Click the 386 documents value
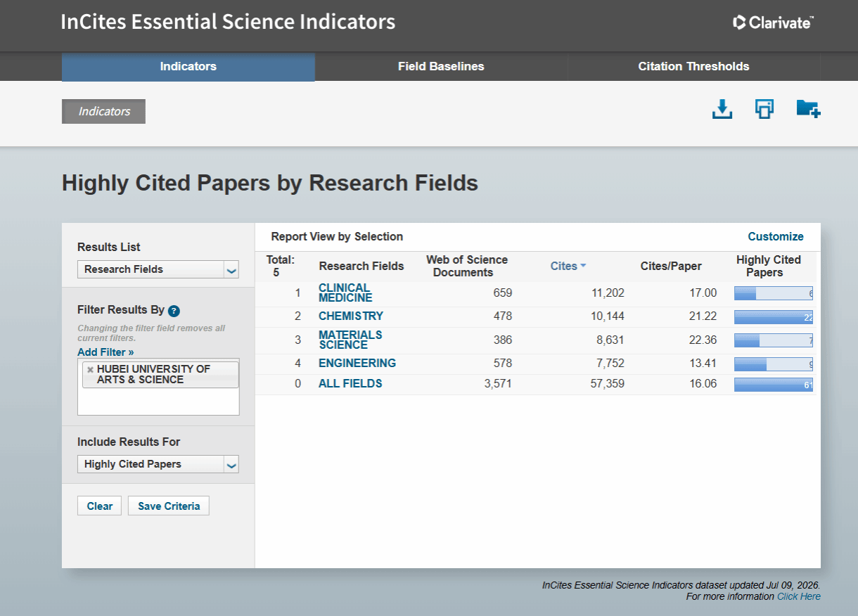 [503, 340]
